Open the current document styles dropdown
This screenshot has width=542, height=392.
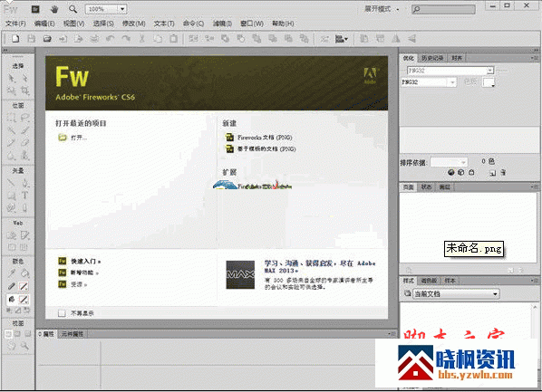[495, 294]
